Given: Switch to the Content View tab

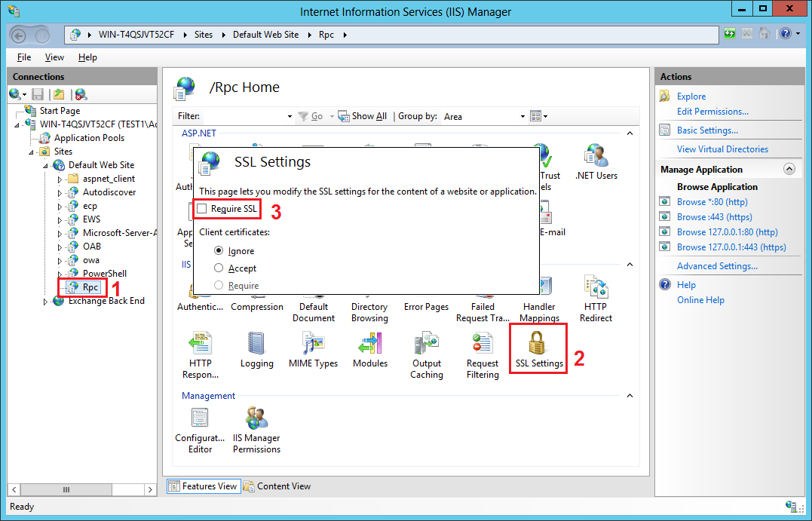Looking at the screenshot, I should pyautogui.click(x=277, y=486).
